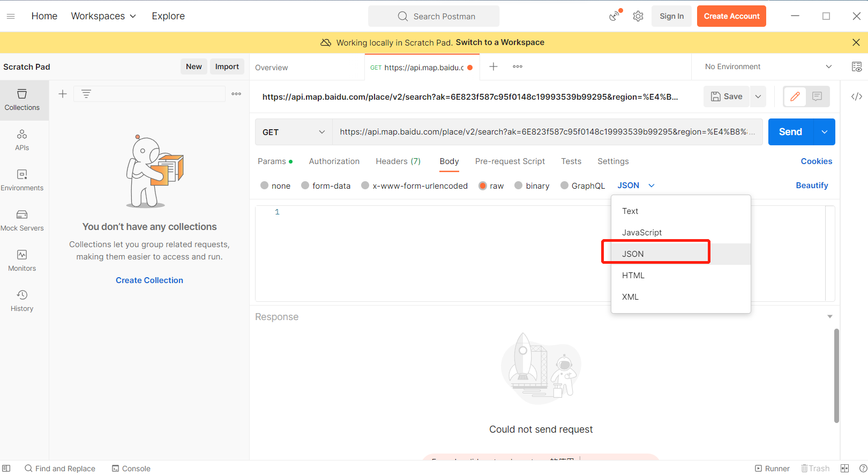
Task: Choose HTML from the format list
Action: pos(681,276)
